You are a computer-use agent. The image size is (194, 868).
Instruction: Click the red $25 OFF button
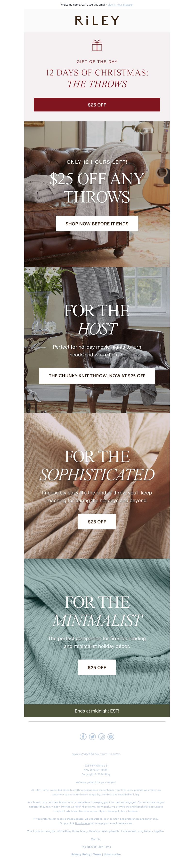(x=97, y=105)
